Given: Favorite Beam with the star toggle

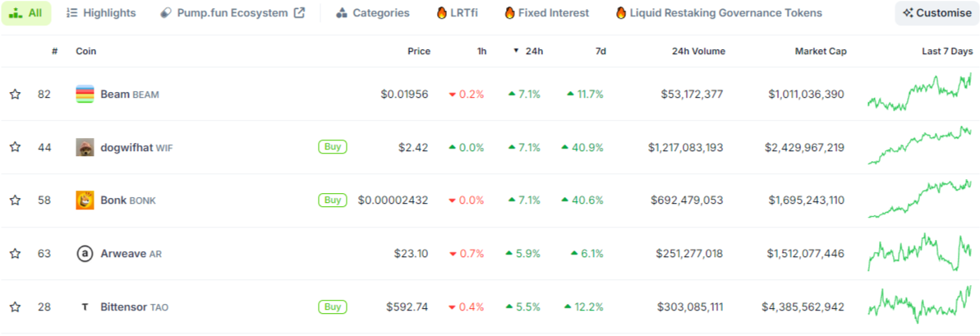Looking at the screenshot, I should (15, 94).
